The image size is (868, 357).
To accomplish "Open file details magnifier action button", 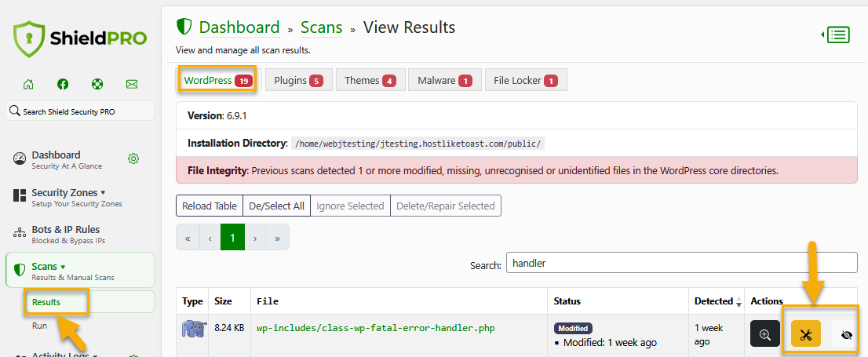I will [x=765, y=334].
